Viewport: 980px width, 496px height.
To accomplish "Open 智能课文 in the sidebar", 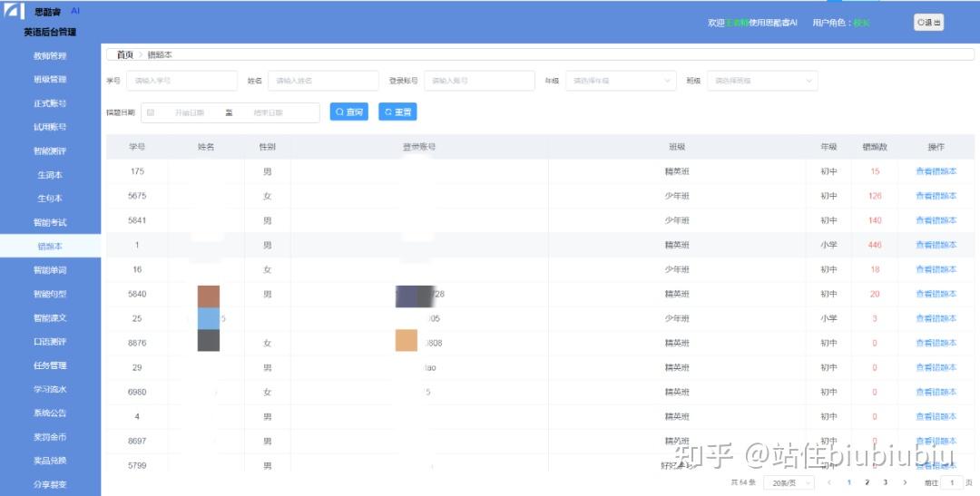I will [x=50, y=318].
